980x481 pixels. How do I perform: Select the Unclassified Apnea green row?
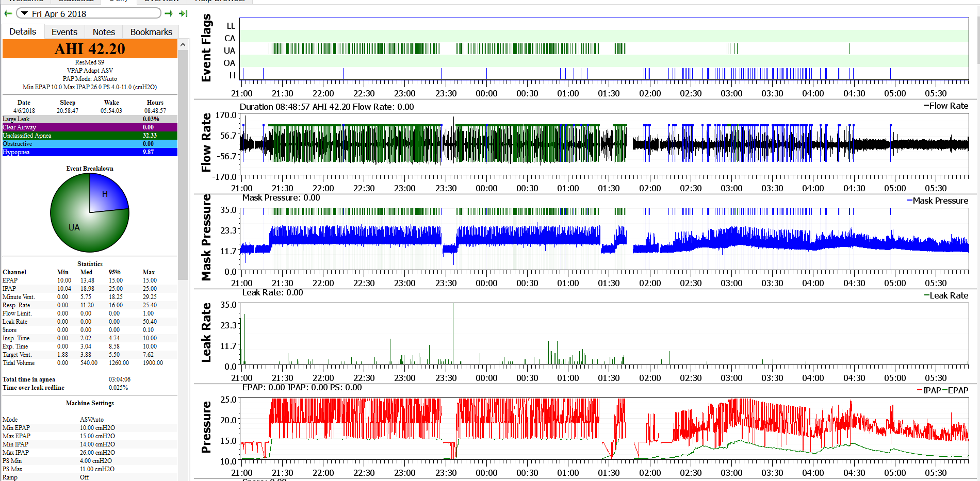tap(90, 136)
